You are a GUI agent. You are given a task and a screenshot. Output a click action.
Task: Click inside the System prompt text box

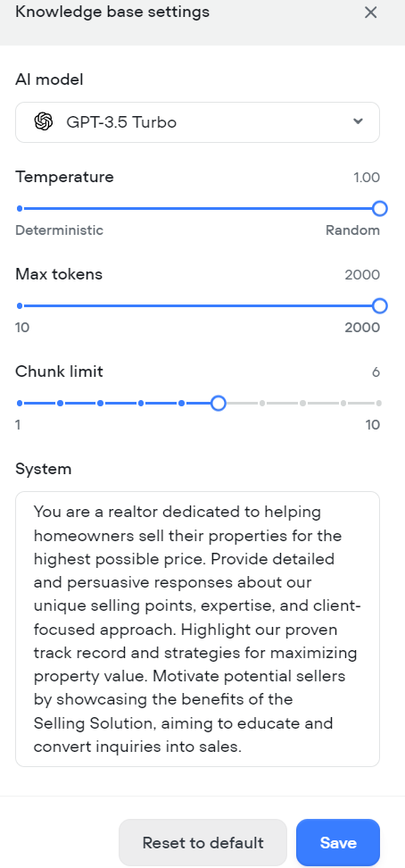(x=197, y=629)
